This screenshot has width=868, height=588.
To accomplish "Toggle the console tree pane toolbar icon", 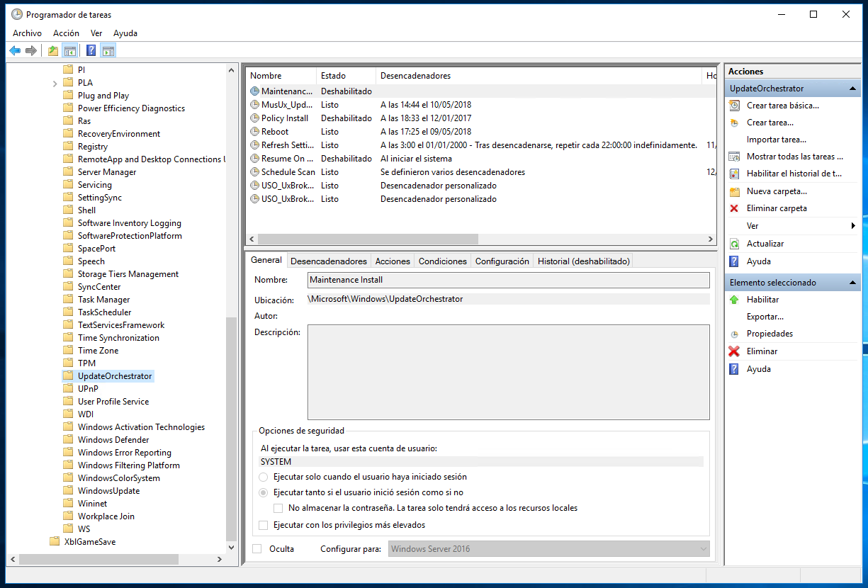I will pyautogui.click(x=69, y=50).
